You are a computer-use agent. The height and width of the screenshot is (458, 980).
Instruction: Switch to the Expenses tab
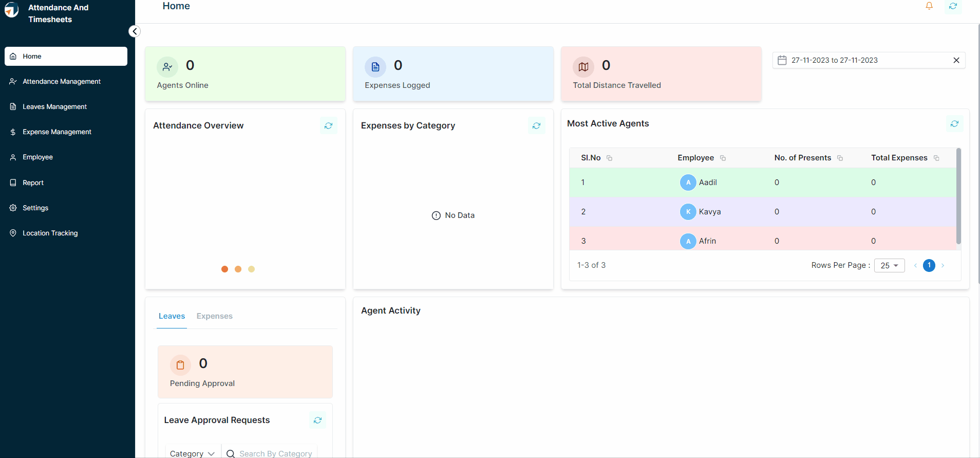tap(215, 316)
